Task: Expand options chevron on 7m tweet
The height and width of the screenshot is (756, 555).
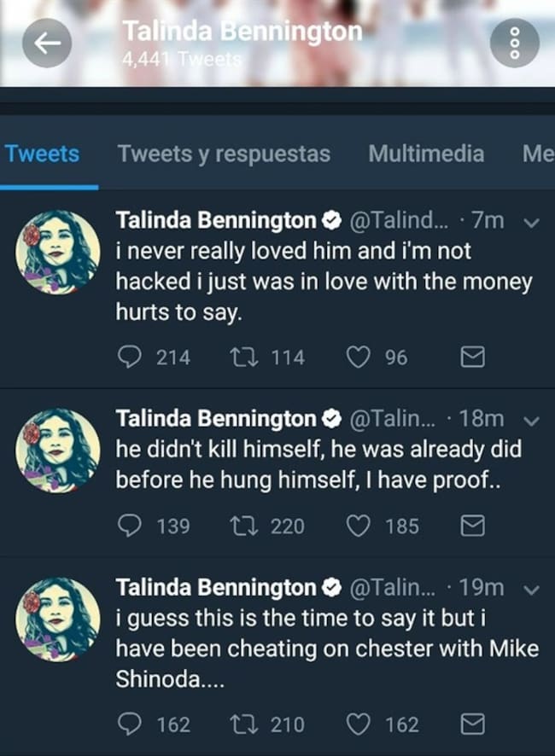Action: tap(530, 224)
